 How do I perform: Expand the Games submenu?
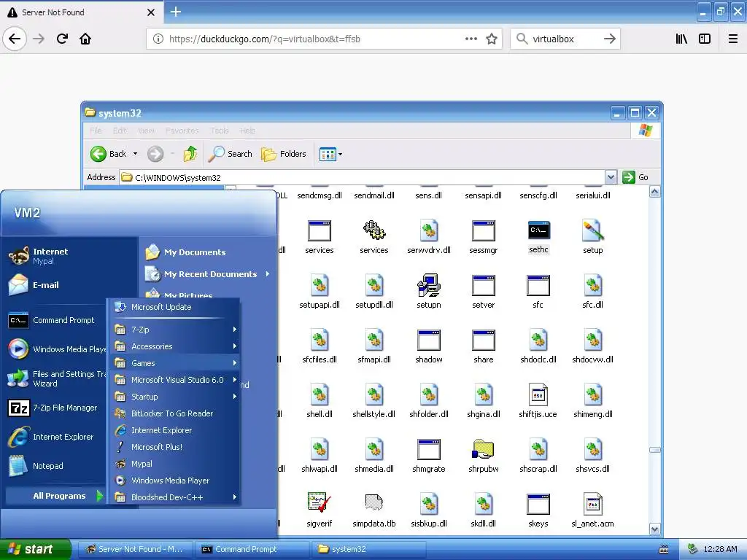(174, 363)
